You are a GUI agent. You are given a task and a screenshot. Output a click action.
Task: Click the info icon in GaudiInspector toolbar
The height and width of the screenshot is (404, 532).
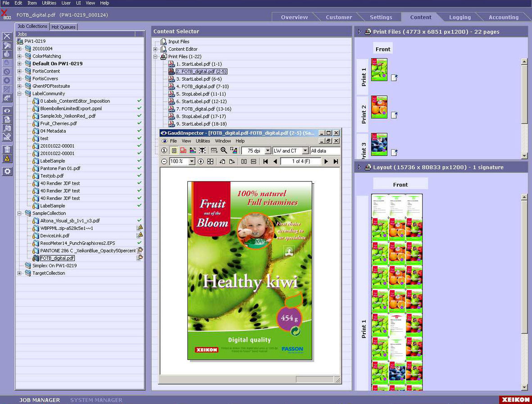pyautogui.click(x=165, y=151)
